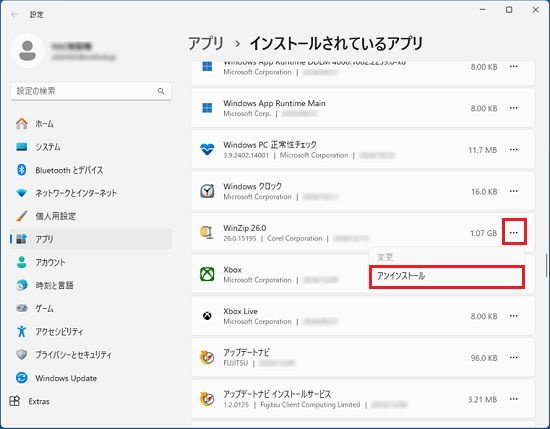Open Bluetooth とデバイス settings
Viewport: 550px width, 429px height.
(91, 170)
